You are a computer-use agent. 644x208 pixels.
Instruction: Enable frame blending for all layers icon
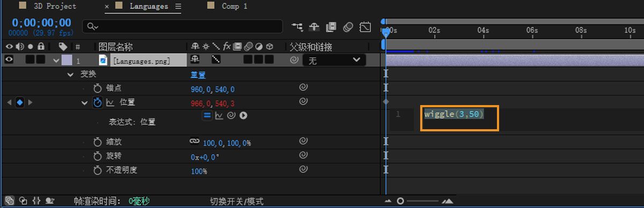point(331,26)
